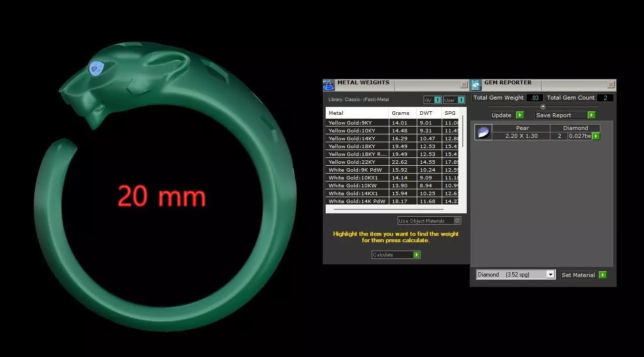This screenshot has height=357, width=644.
Task: Select the White Gold:10KX1 row
Action: 392,178
